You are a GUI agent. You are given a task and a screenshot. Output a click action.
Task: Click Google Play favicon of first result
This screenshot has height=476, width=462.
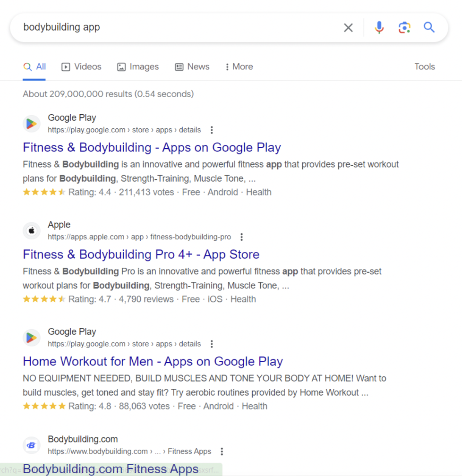tap(32, 124)
